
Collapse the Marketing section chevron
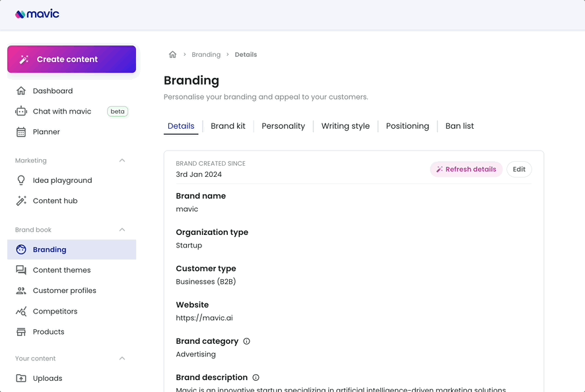pos(122,160)
